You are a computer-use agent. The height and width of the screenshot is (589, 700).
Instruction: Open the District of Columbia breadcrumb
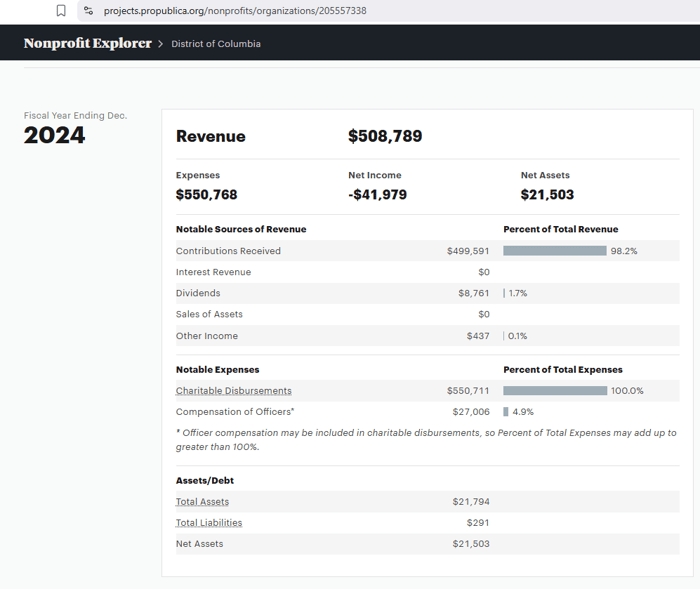click(x=216, y=44)
